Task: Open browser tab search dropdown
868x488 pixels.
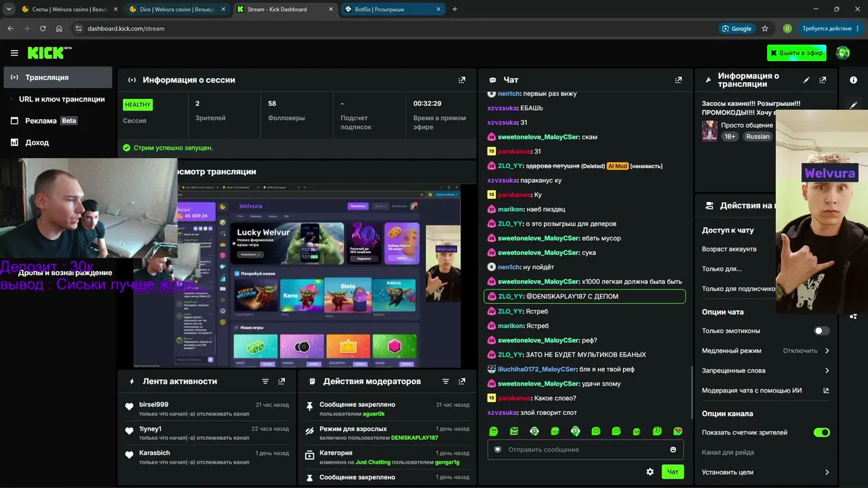Action: (9, 9)
